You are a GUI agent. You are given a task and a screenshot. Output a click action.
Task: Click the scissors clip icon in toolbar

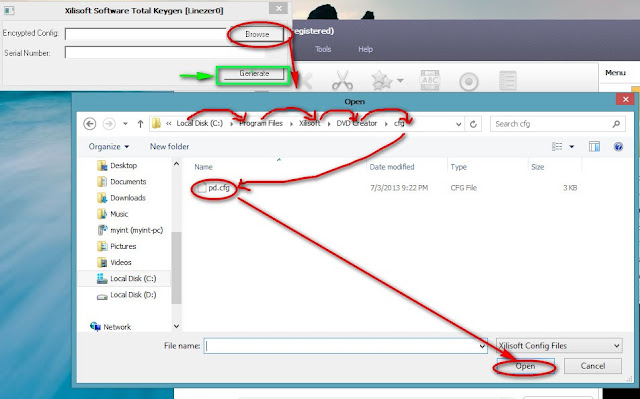click(342, 80)
